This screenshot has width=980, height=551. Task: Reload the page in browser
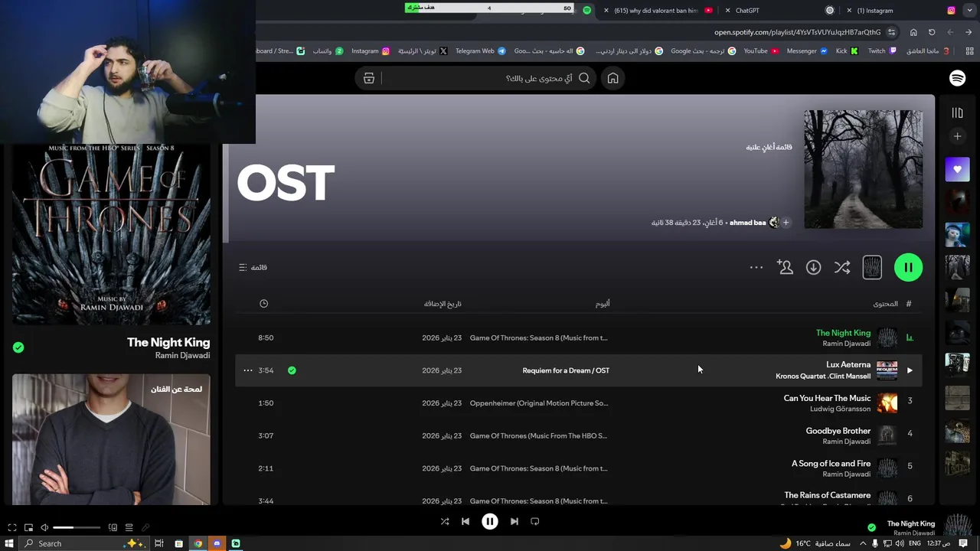[932, 32]
